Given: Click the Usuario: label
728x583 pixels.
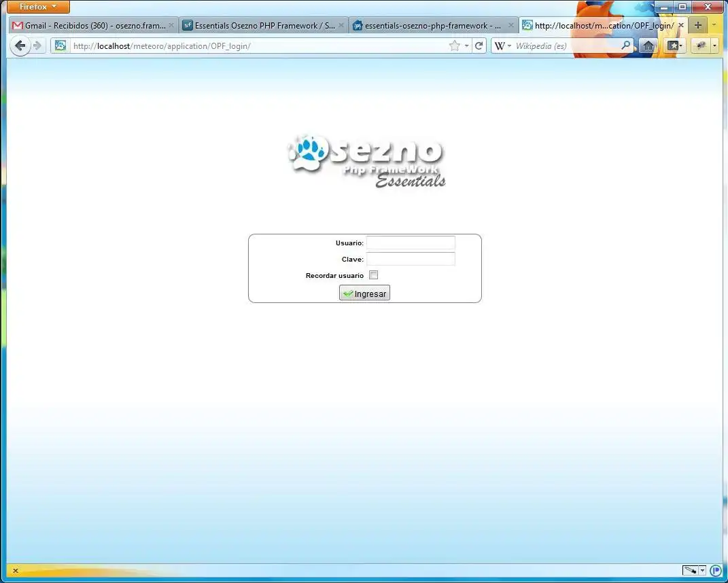Looking at the screenshot, I should (x=349, y=243).
